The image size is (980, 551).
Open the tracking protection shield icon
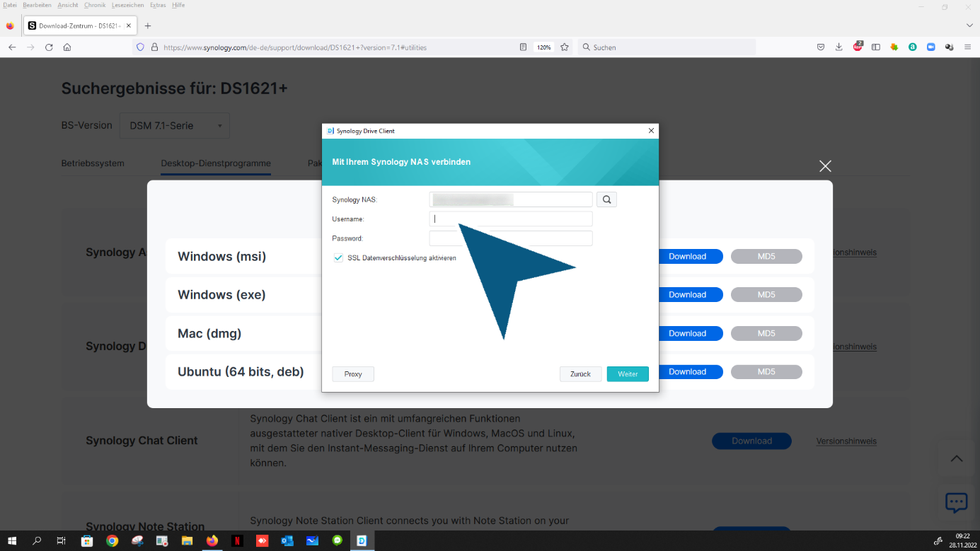tap(140, 47)
